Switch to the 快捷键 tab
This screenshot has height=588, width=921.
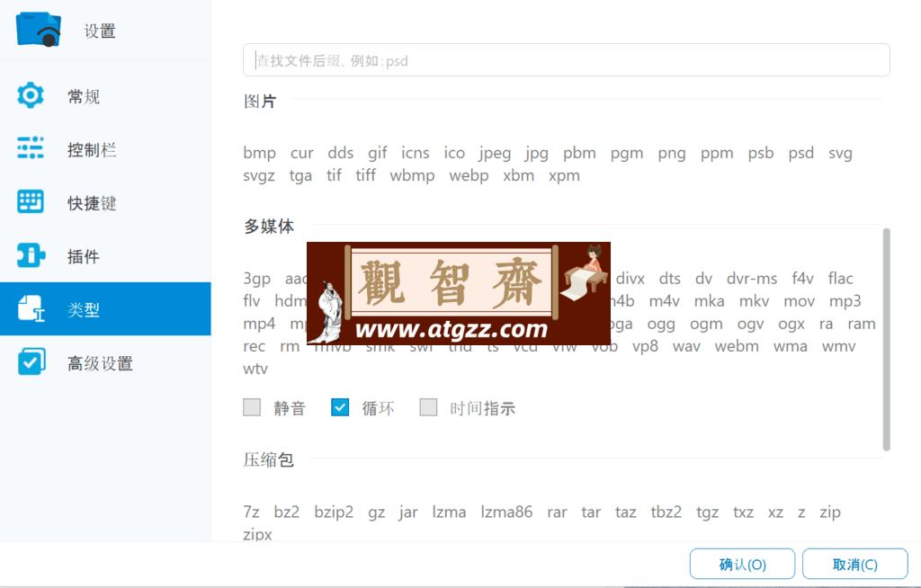106,202
